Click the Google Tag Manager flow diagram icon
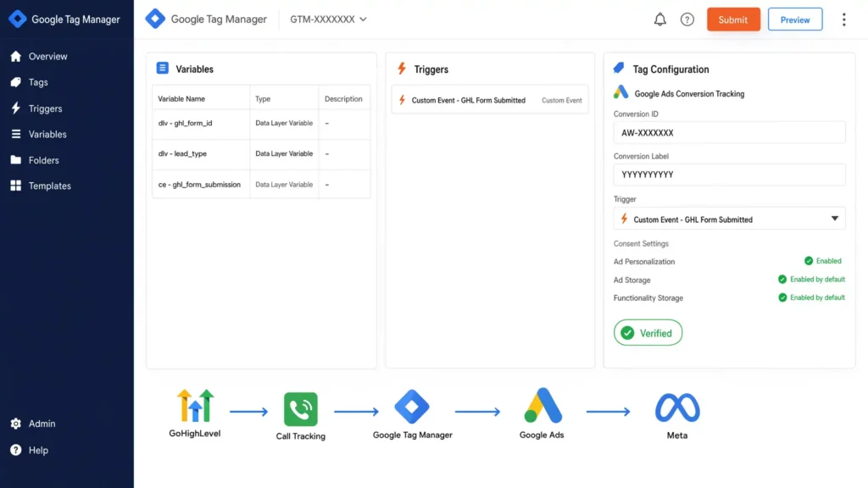The width and height of the screenshot is (868, 488). 412,407
